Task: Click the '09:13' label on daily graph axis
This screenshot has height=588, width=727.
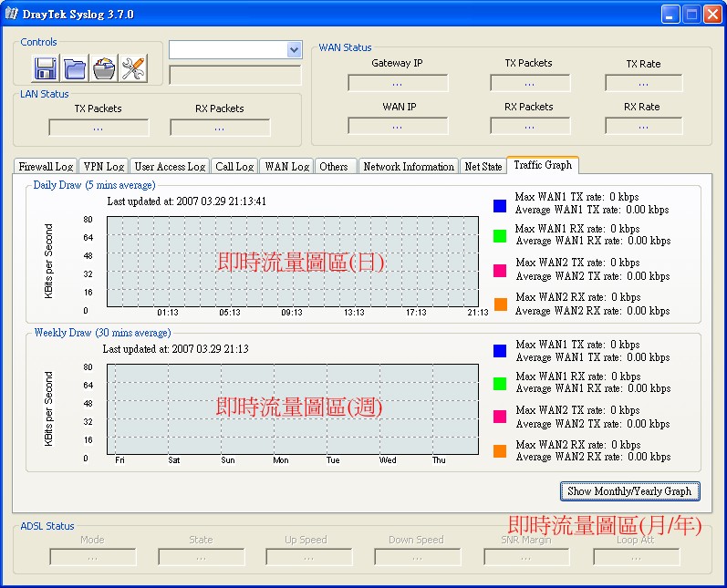Action: [292, 313]
